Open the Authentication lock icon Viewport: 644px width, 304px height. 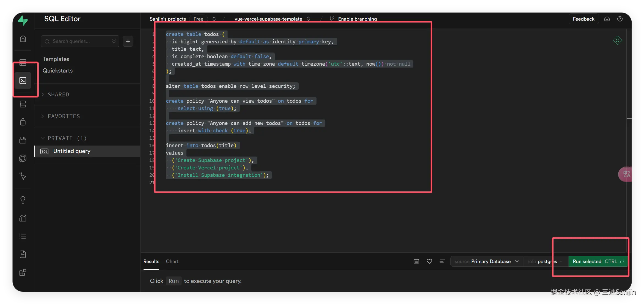[23, 122]
